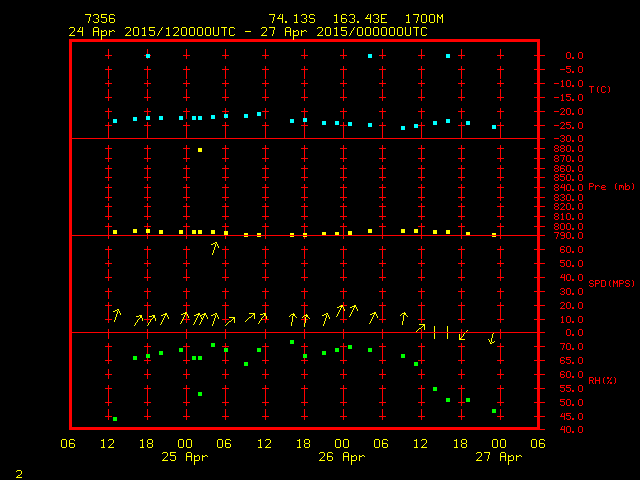Image resolution: width=640 pixels, height=480 pixels.
Task: Click the number 2 in the bottom-left corner
Action: (x=18, y=471)
